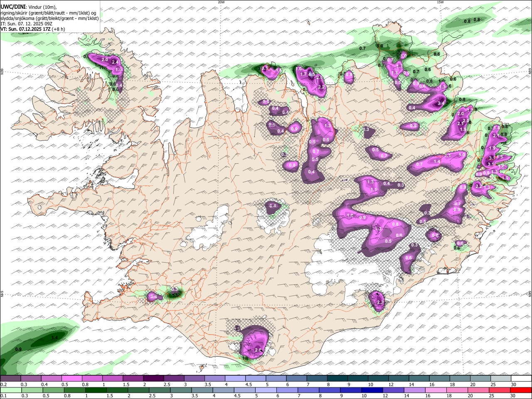This screenshot has width=532, height=399.
Task: Click the "1.4" rain value in southwest ocean
Action: click(54, 338)
